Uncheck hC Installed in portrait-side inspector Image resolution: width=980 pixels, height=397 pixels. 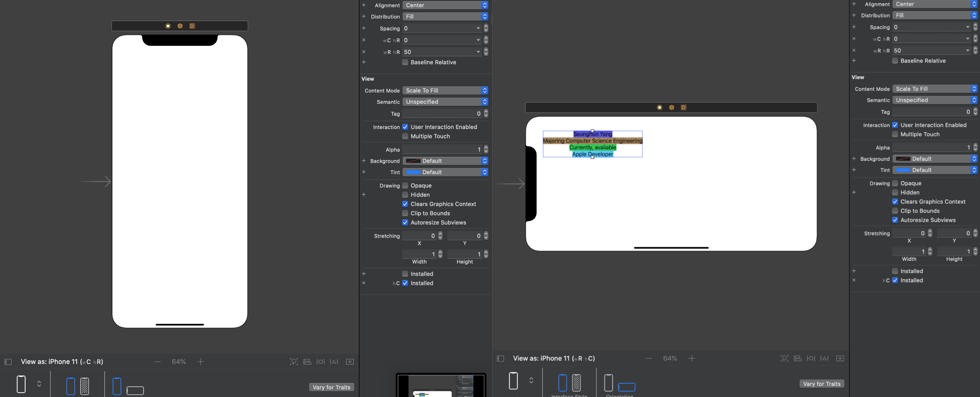pyautogui.click(x=405, y=283)
